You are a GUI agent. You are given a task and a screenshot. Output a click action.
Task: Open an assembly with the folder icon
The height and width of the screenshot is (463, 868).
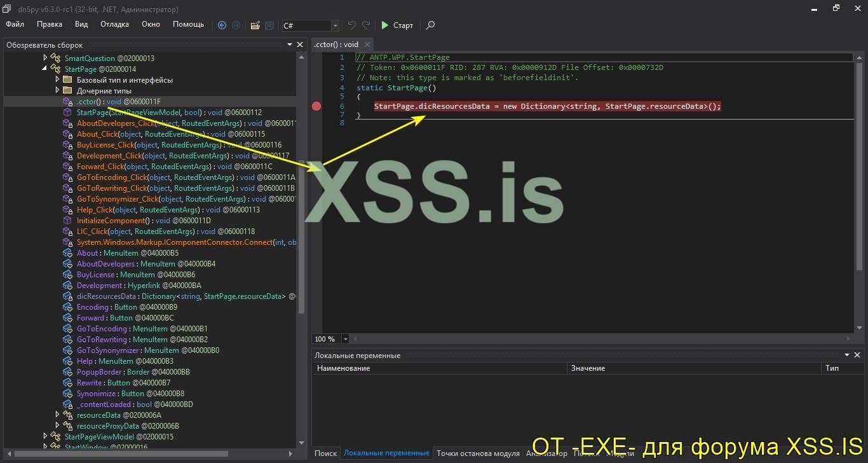pyautogui.click(x=255, y=25)
